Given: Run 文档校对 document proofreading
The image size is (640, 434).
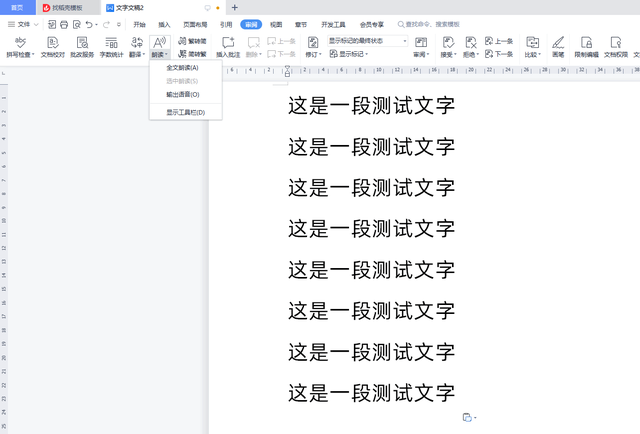Looking at the screenshot, I should pos(53,47).
